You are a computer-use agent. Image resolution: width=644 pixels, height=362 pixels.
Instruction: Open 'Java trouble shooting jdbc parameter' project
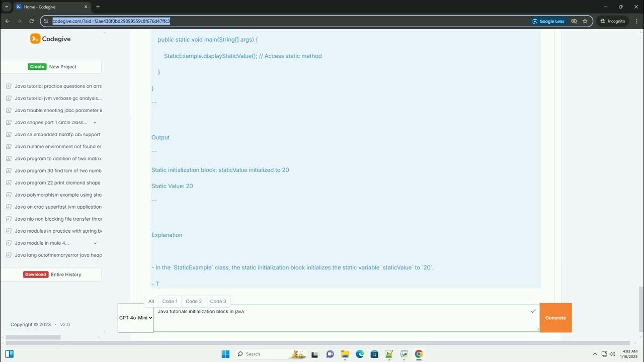58,110
